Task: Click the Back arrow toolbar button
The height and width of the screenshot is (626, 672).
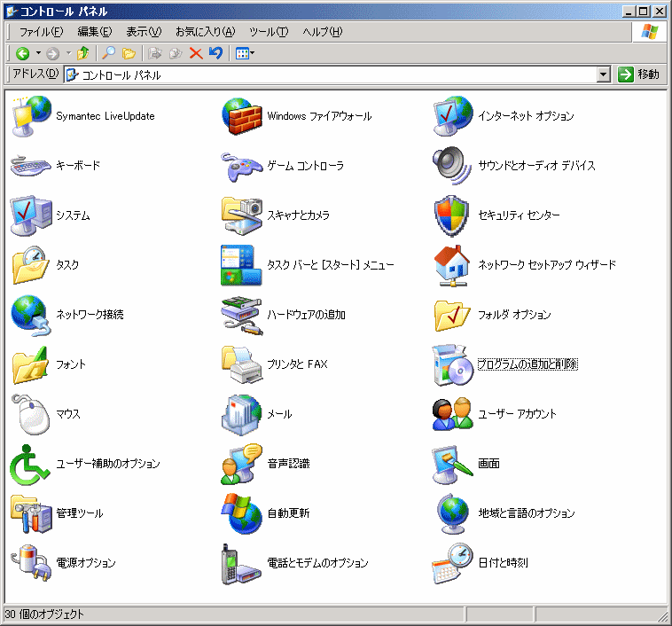Action: pyautogui.click(x=23, y=53)
